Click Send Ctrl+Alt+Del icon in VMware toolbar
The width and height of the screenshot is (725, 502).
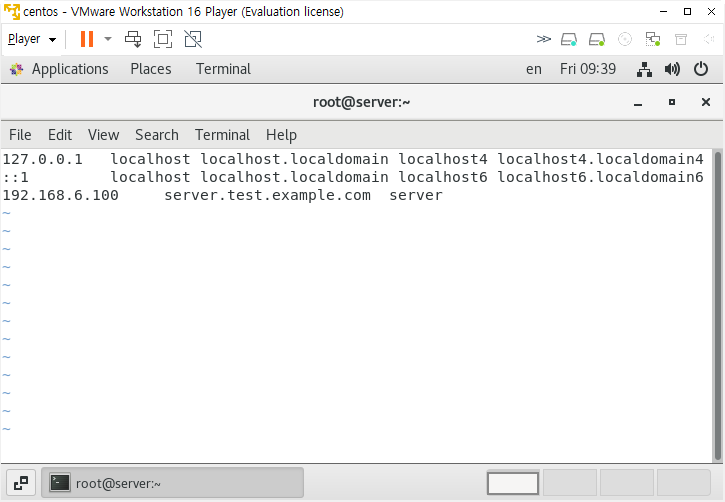133,39
